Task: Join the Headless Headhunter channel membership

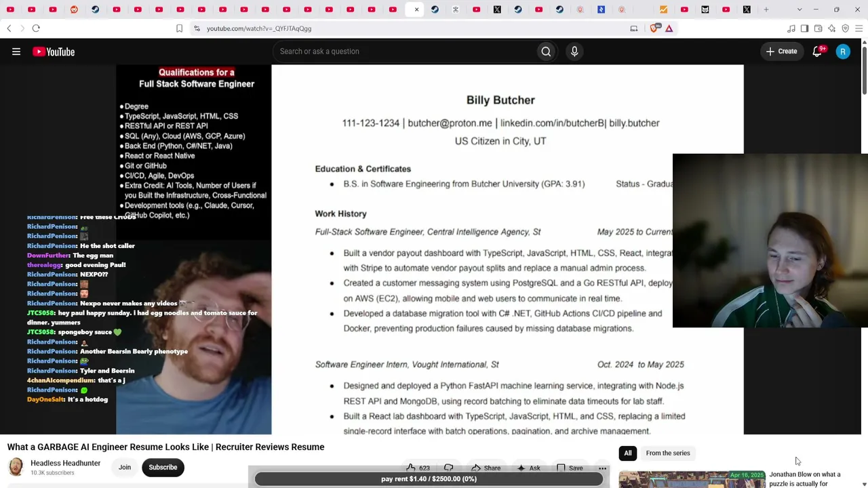Action: pyautogui.click(x=125, y=467)
